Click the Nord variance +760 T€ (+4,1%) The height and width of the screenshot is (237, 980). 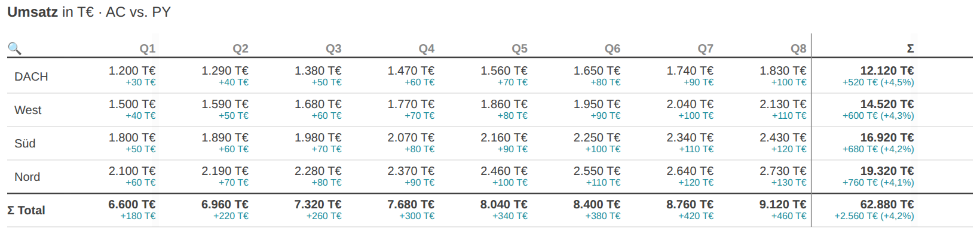(878, 183)
